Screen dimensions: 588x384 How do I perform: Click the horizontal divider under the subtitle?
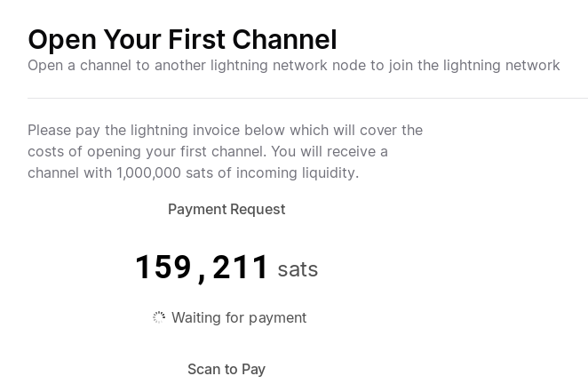point(307,98)
